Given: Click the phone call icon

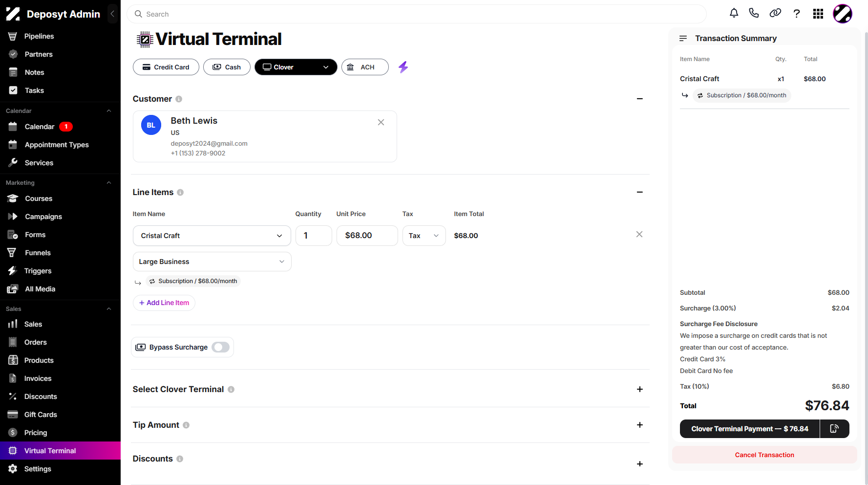Looking at the screenshot, I should pyautogui.click(x=754, y=13).
